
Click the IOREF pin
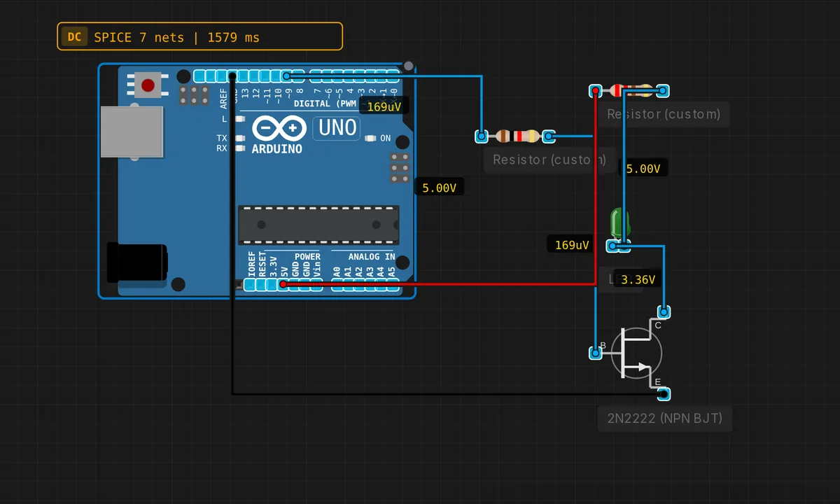coord(250,284)
